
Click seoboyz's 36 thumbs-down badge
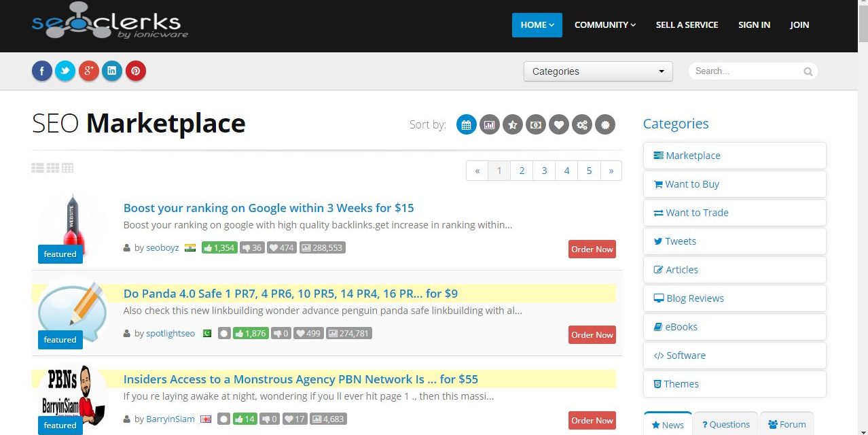(x=252, y=248)
